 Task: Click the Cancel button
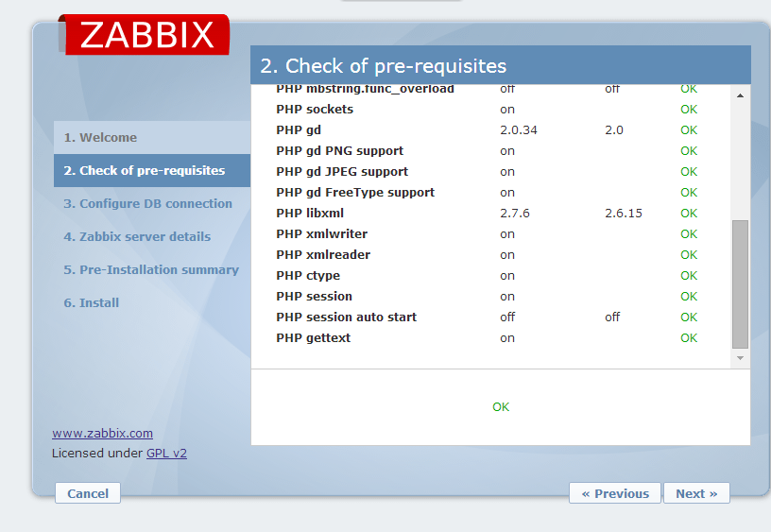pyautogui.click(x=88, y=493)
